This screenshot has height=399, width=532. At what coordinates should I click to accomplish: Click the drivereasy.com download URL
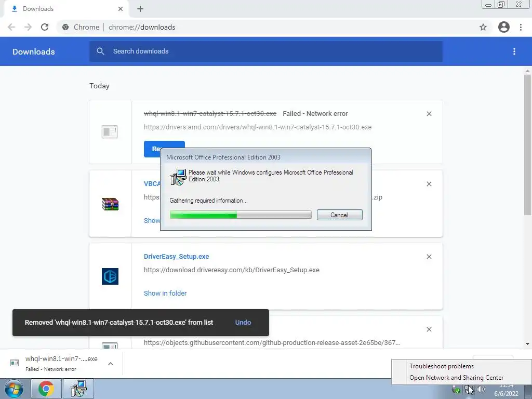[231, 270]
